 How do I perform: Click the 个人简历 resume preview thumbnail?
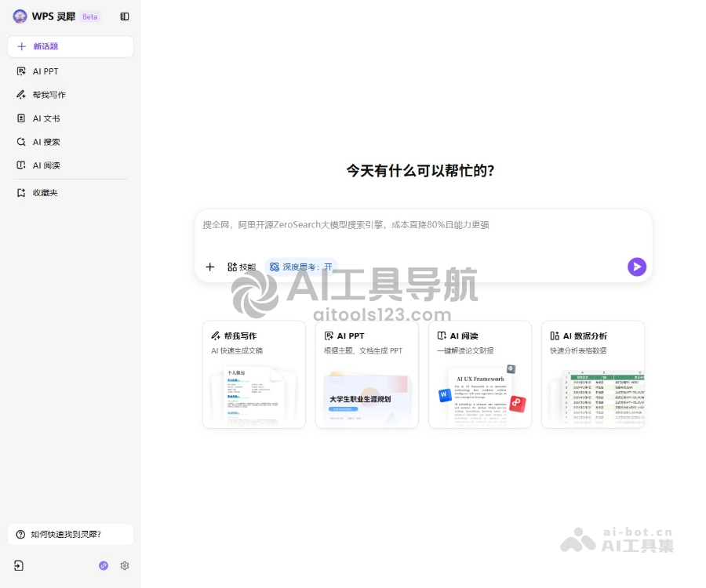(254, 397)
